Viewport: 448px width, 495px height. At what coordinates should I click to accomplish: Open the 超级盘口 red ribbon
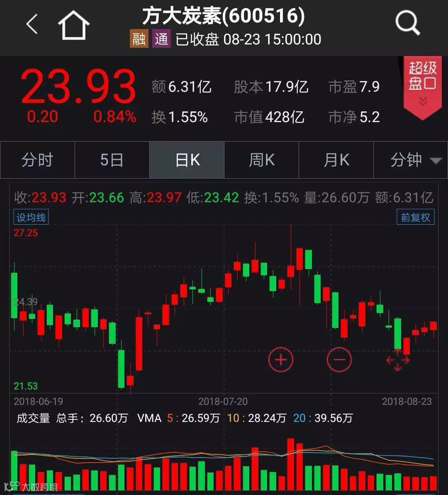coord(422,88)
